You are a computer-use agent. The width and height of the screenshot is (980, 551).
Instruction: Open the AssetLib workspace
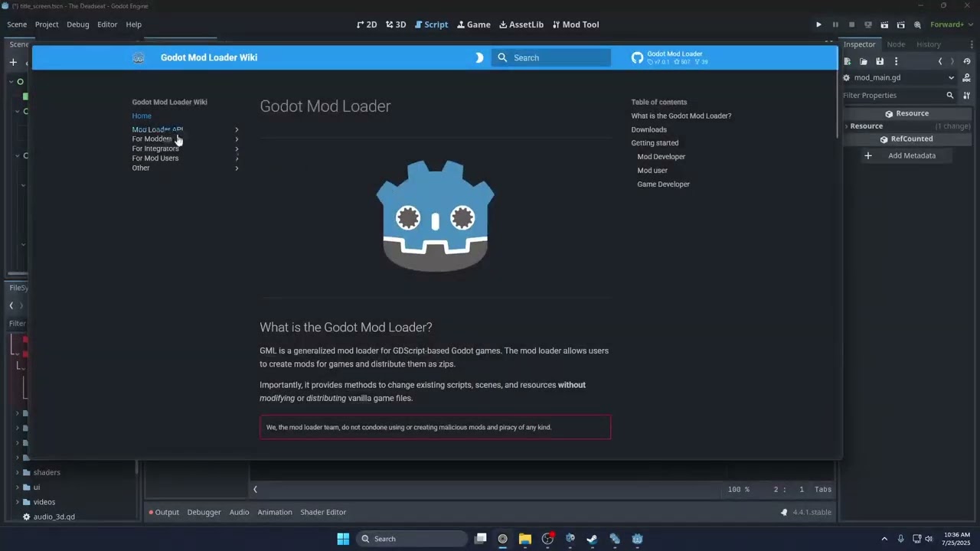click(x=521, y=24)
